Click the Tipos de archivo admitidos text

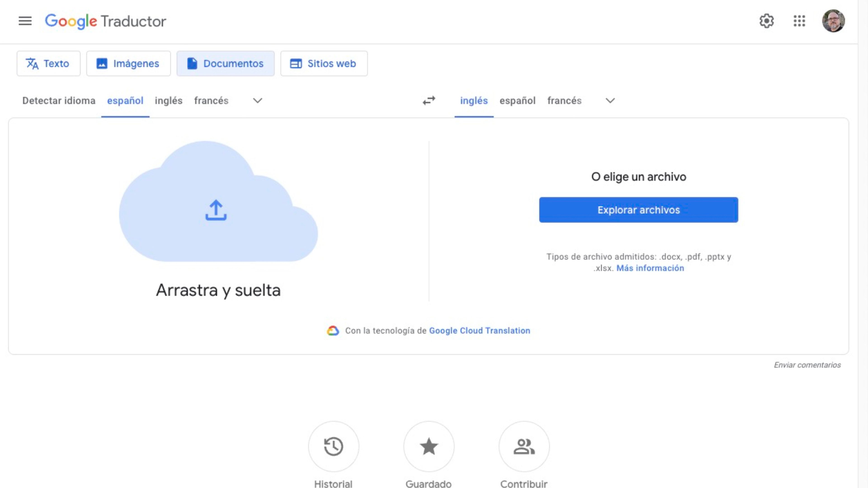639,262
